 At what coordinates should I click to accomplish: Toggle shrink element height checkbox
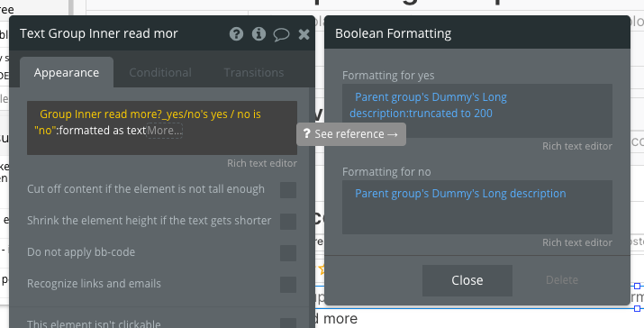click(288, 222)
